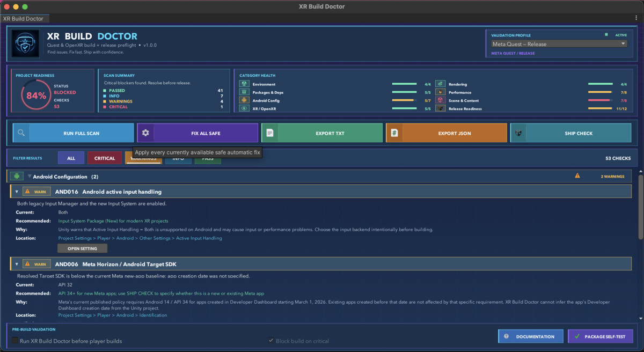Click the API 32 current value
644x352 pixels.
[65, 285]
